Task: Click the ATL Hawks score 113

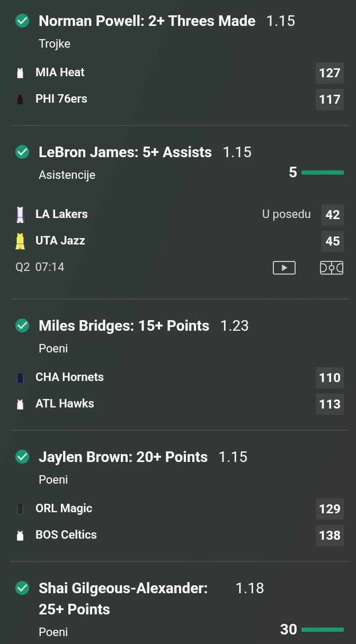Action: pos(330,404)
